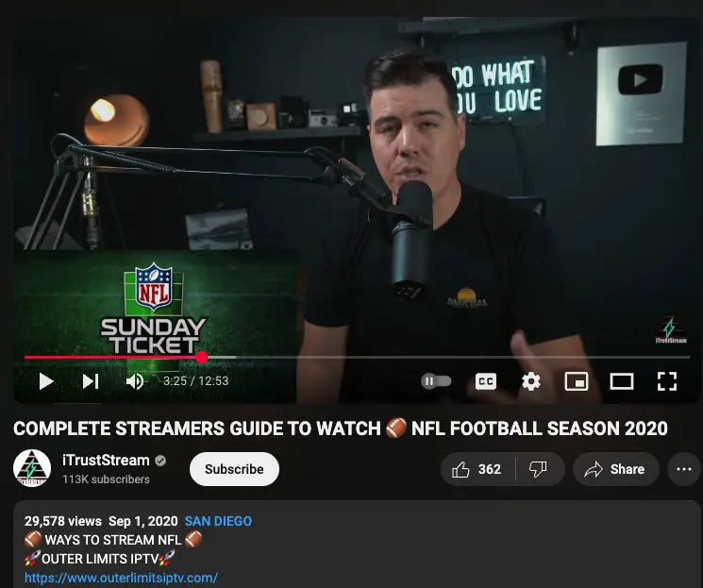This screenshot has width=703, height=588.
Task: Switch to theater mode
Action: click(x=622, y=381)
